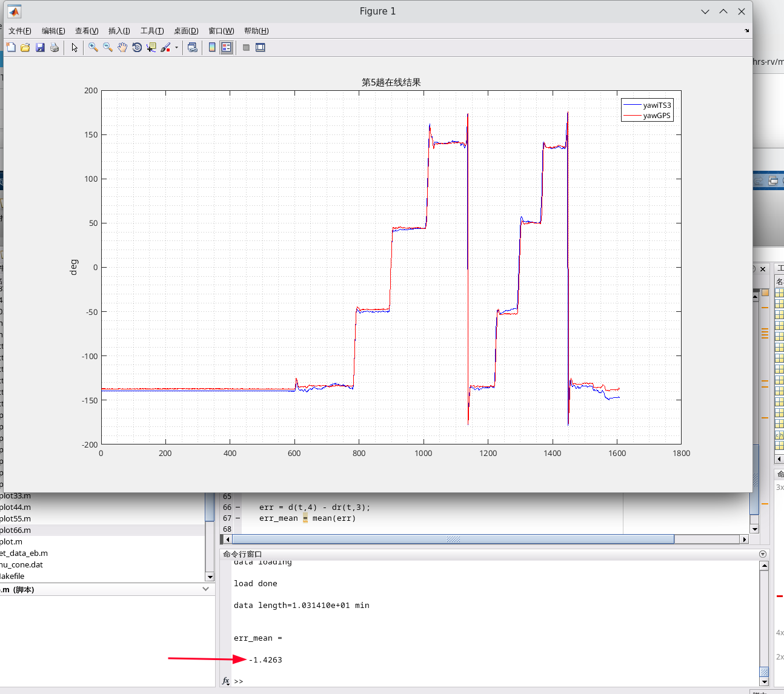Open the Brush color dropdown arrow
This screenshot has height=694, width=784.
[x=176, y=47]
